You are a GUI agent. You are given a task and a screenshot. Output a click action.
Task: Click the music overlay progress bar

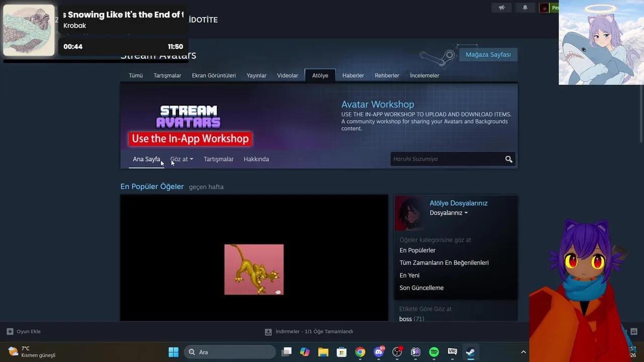(x=96, y=61)
